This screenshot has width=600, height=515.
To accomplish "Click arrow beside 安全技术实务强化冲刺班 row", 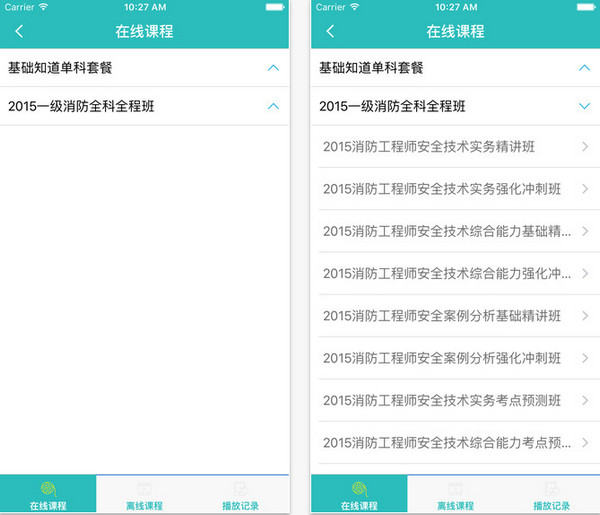I will [585, 189].
